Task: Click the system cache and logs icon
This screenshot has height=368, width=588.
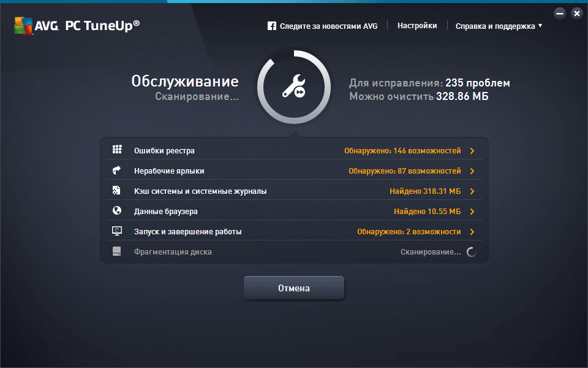Action: coord(117,191)
